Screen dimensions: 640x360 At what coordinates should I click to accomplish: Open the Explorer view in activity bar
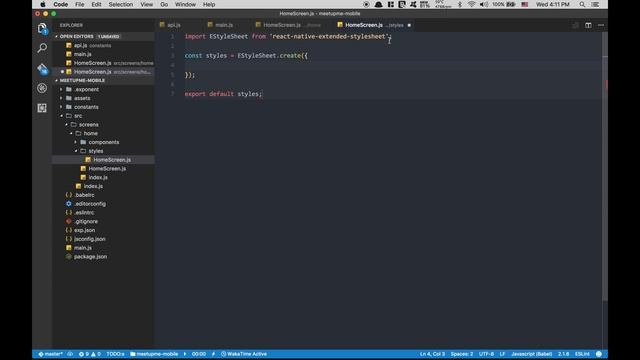[42, 28]
